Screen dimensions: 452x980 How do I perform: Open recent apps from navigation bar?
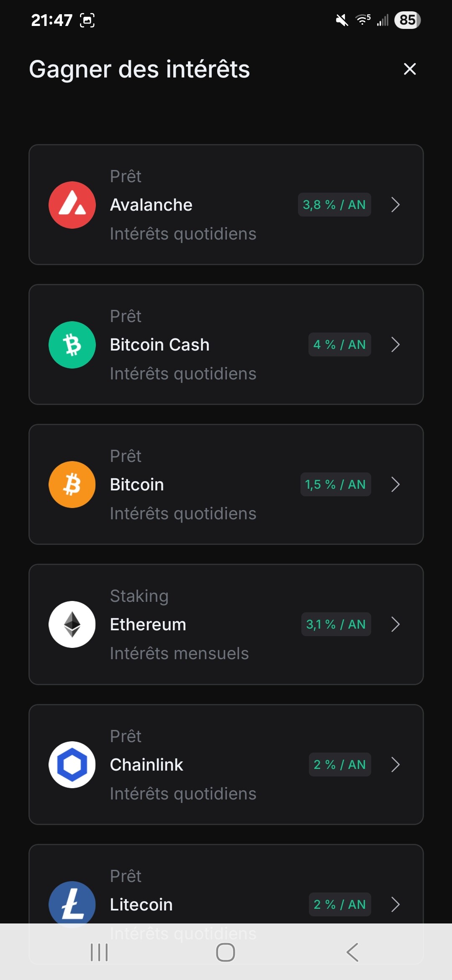[99, 952]
